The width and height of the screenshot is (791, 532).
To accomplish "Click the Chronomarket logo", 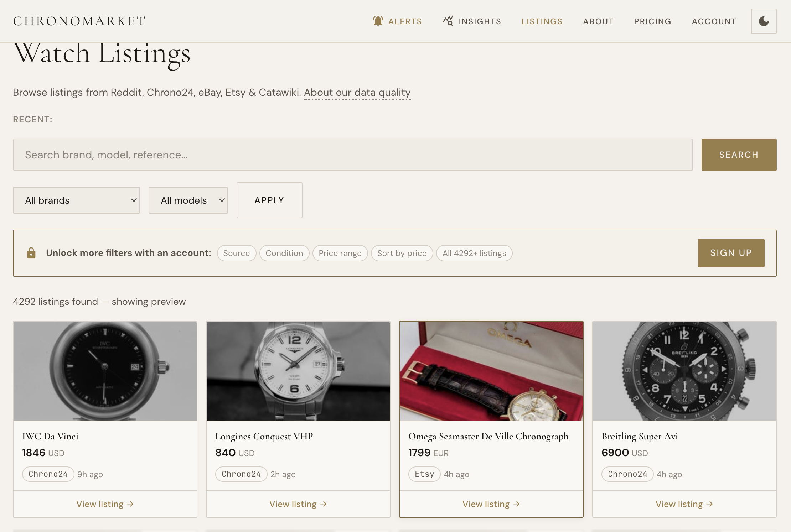I will coord(79,21).
